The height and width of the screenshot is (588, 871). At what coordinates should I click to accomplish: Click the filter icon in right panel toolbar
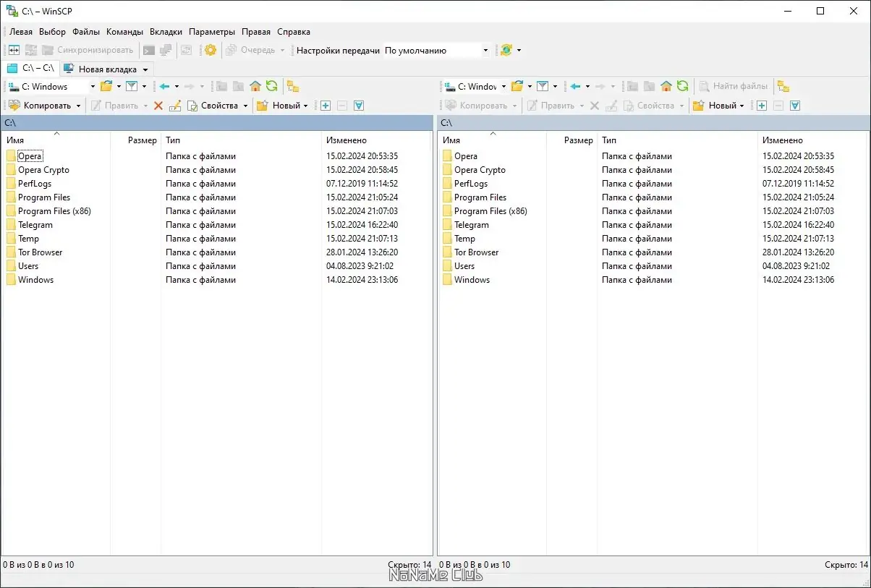coord(542,86)
